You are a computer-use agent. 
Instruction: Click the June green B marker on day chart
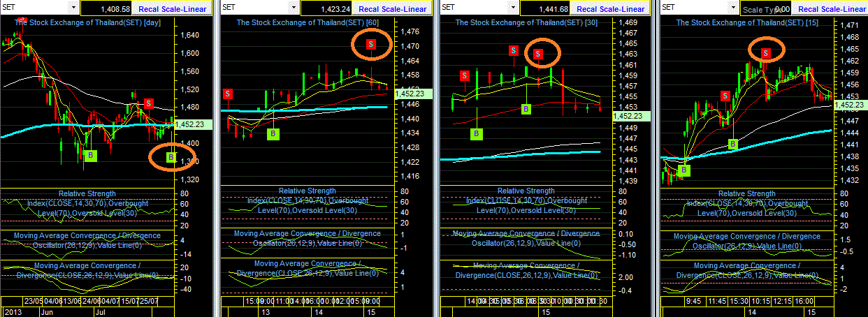click(90, 155)
